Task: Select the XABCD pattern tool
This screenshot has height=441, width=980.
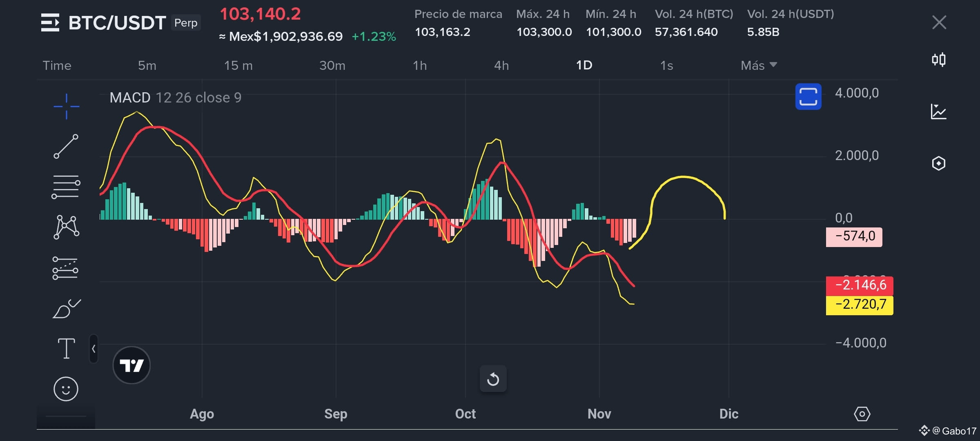Action: pos(66,227)
